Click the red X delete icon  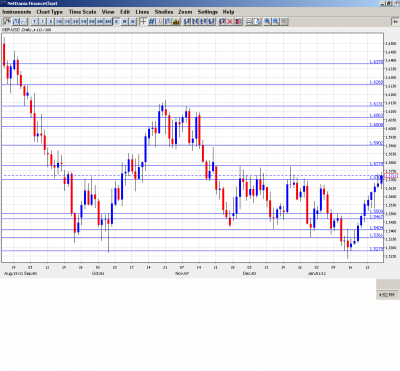click(230, 22)
